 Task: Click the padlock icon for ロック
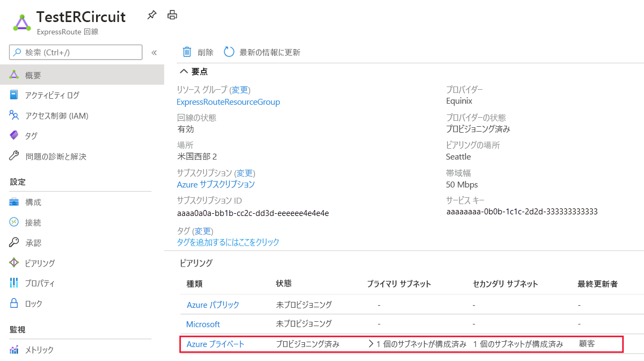click(14, 304)
